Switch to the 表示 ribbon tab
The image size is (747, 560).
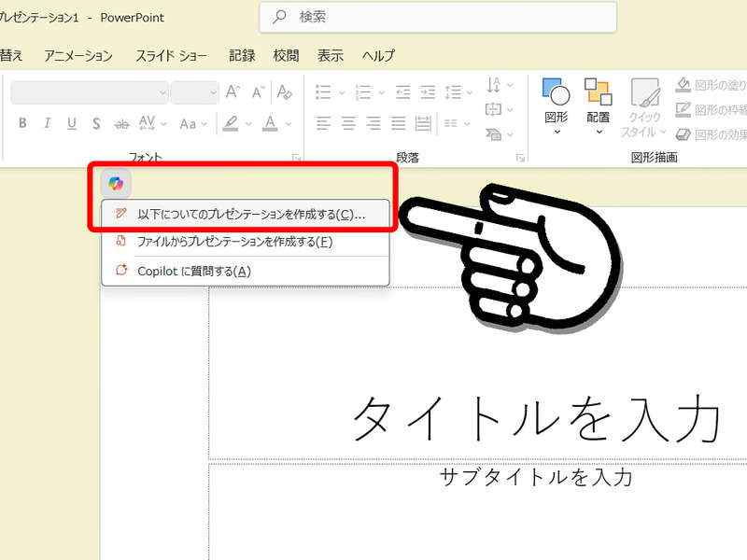click(330, 55)
